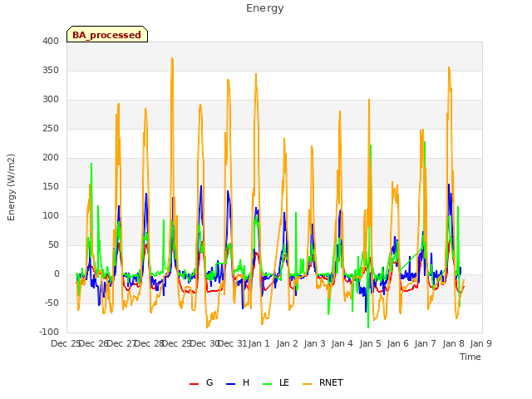
Task: Click the y-axis value 150
Action: click(x=51, y=186)
